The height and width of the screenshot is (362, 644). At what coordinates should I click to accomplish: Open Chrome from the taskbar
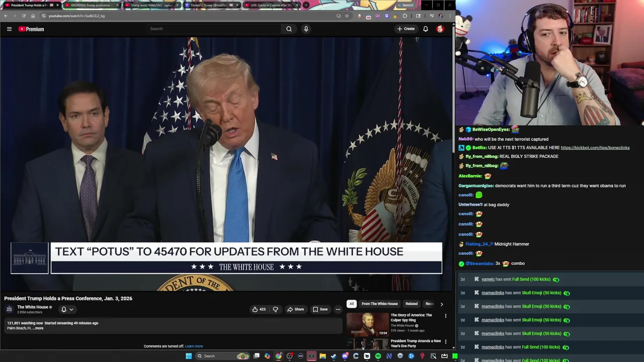278,356
